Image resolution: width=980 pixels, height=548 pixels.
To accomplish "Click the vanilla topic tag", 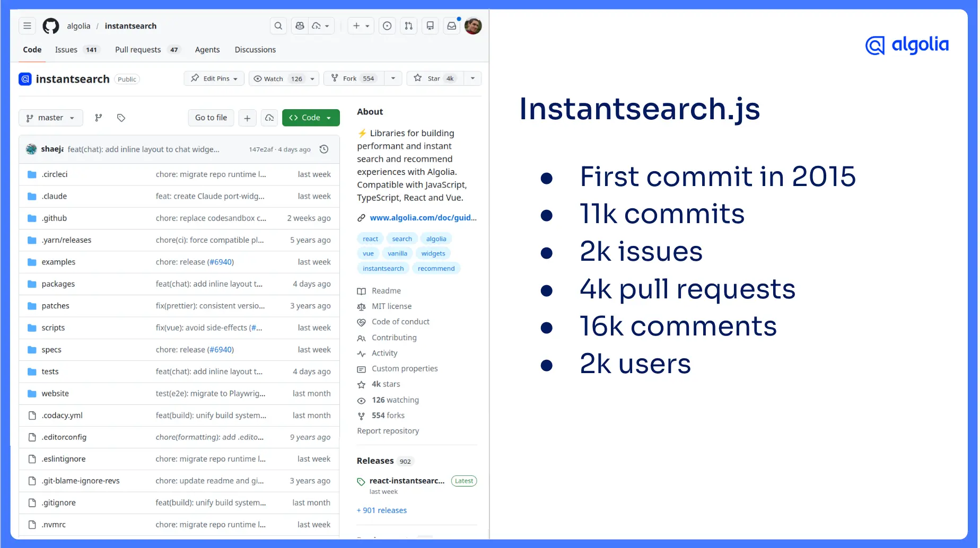I will pyautogui.click(x=397, y=254).
